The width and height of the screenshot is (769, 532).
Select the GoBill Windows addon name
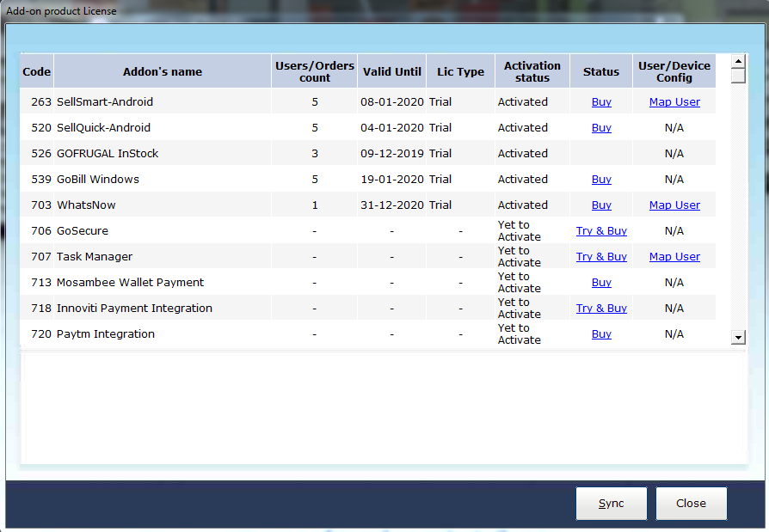(x=98, y=180)
